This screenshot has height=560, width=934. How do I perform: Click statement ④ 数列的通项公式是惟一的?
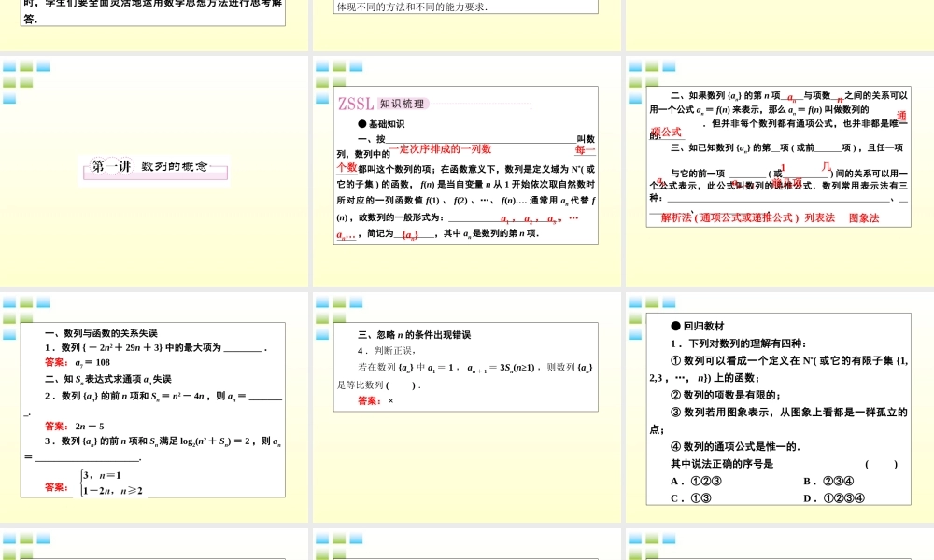click(736, 446)
